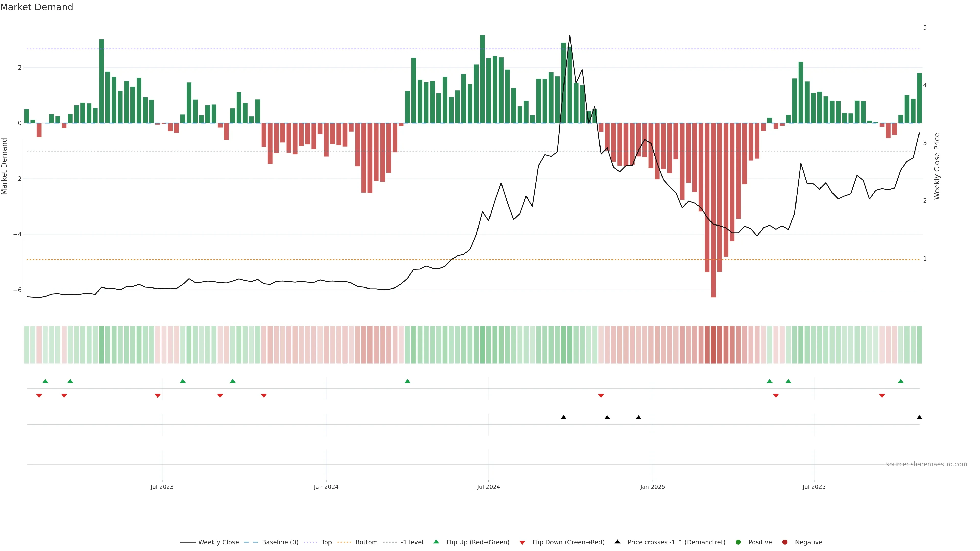Click green Flip Up triangle legend icon
980x551 pixels.
436,542
